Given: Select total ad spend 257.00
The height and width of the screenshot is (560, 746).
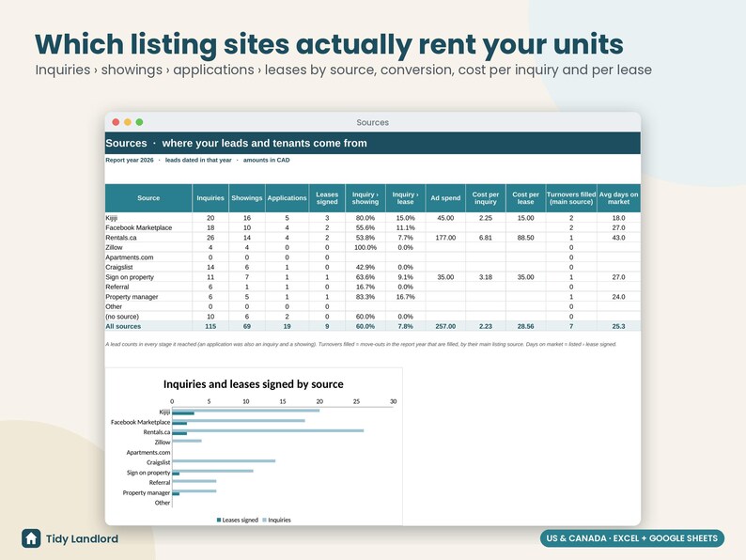Looking at the screenshot, I should click(445, 326).
